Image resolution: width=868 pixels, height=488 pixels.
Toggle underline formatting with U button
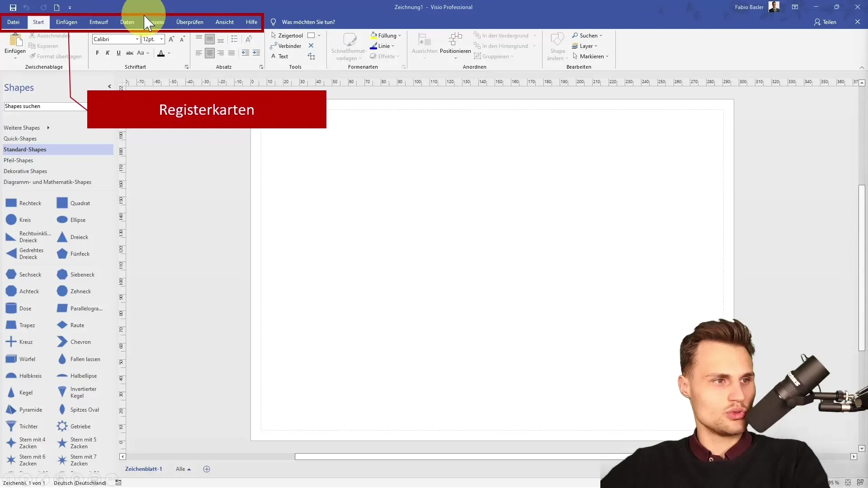[x=118, y=53]
